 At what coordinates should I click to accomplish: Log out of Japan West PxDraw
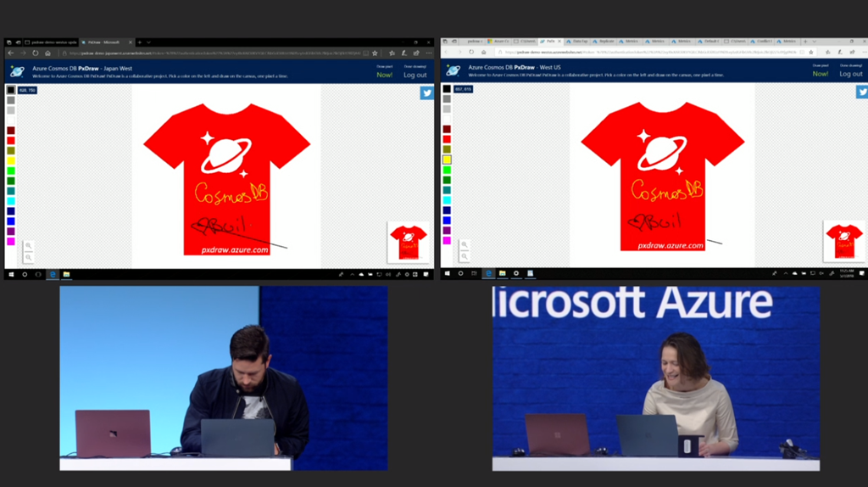click(415, 75)
